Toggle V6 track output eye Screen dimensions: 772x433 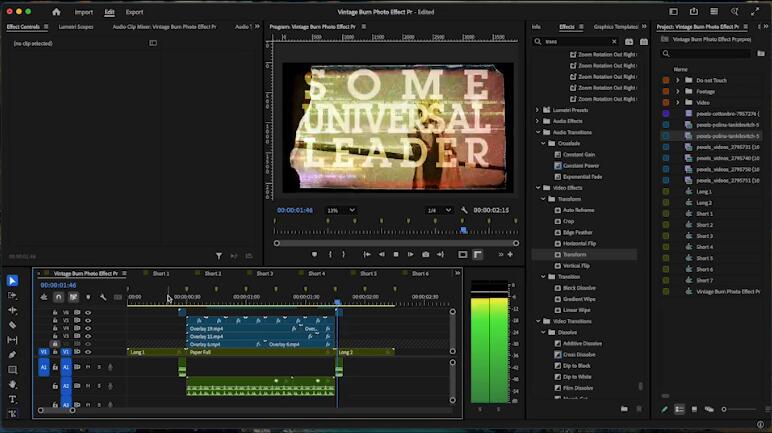click(x=88, y=312)
